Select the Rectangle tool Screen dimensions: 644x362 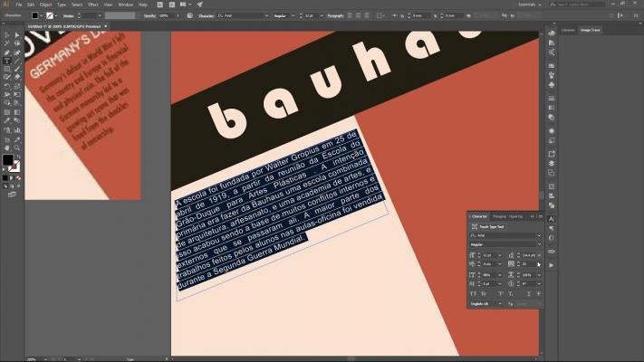(x=7, y=69)
